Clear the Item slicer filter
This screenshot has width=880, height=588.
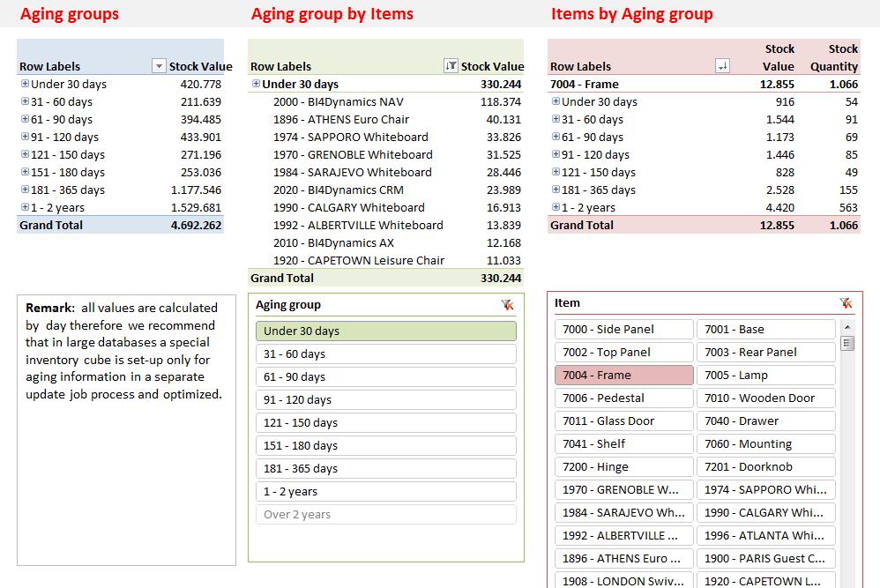coord(846,302)
